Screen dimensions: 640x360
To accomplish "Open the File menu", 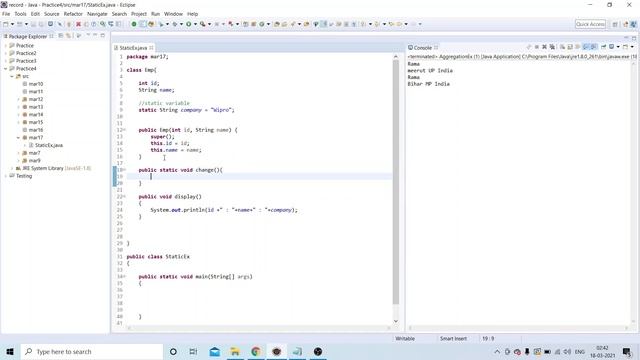I will click(x=6, y=14).
